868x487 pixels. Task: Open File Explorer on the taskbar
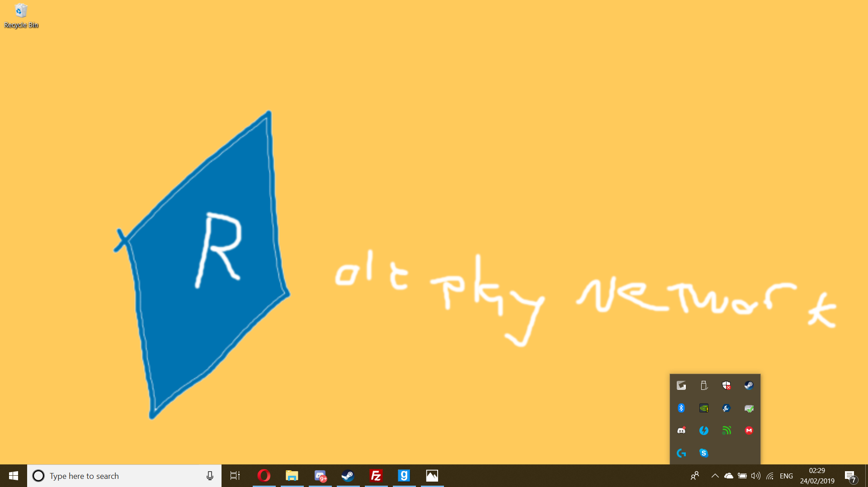(x=292, y=476)
